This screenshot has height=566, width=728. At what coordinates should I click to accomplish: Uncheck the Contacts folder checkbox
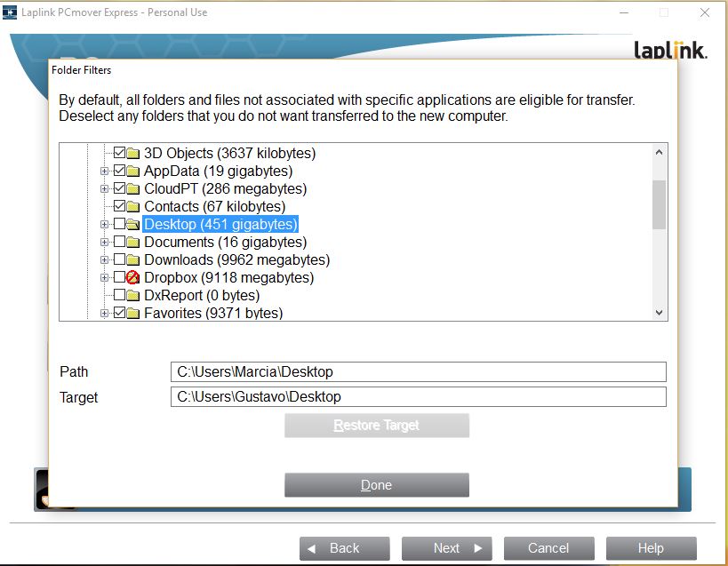tap(119, 206)
